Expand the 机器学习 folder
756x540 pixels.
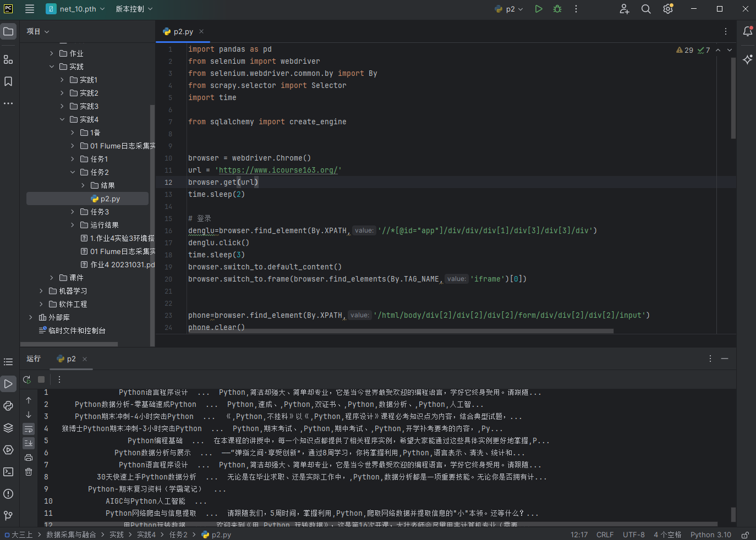(x=41, y=291)
